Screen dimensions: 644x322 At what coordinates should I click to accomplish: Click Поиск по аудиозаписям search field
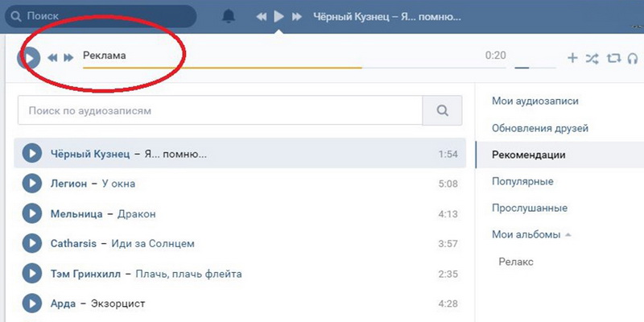pyautogui.click(x=220, y=110)
